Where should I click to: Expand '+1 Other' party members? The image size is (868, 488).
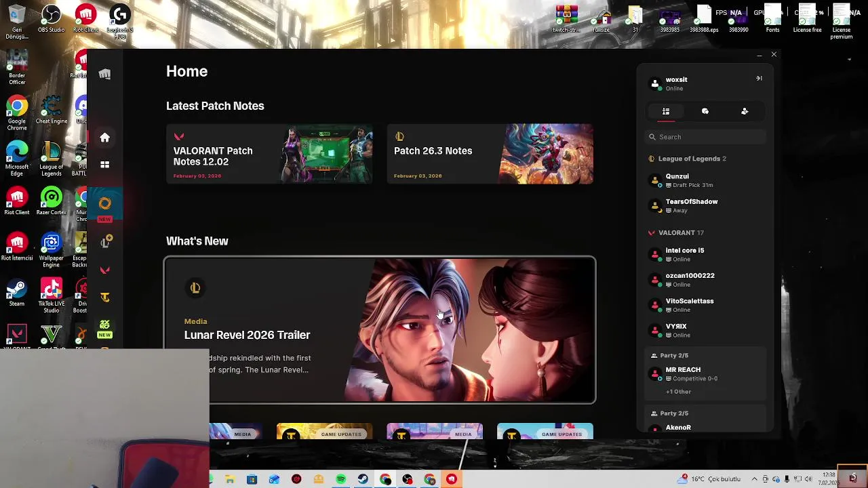(x=678, y=392)
